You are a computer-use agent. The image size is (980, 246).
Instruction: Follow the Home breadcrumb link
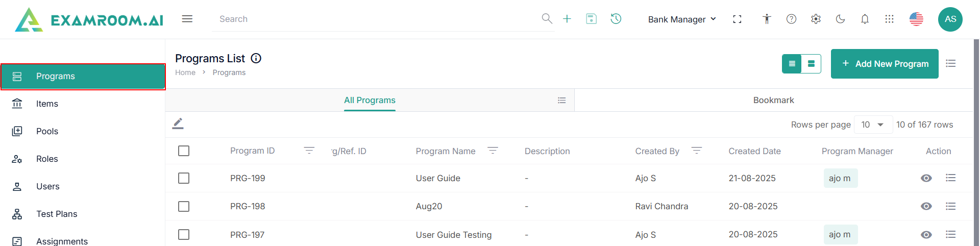tap(185, 72)
